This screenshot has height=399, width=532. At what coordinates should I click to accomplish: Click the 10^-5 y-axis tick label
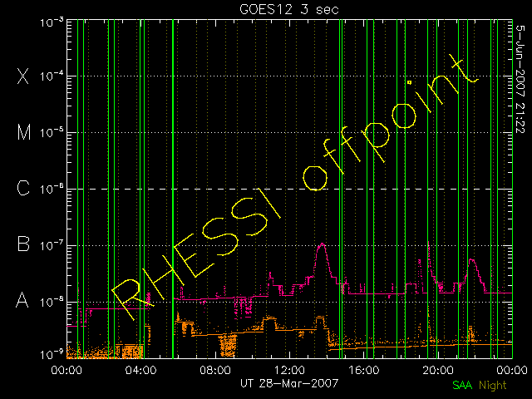[x=52, y=133]
